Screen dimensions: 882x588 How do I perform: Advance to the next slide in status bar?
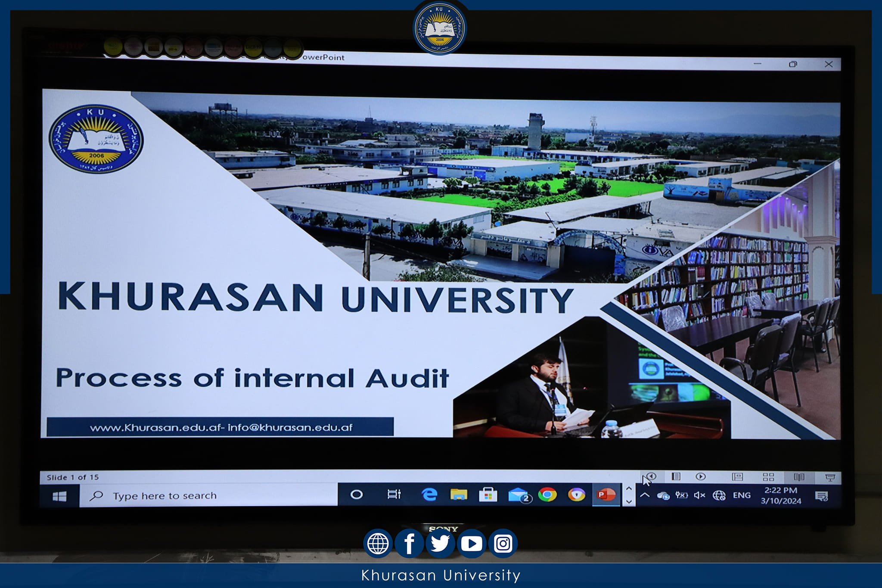(x=701, y=476)
